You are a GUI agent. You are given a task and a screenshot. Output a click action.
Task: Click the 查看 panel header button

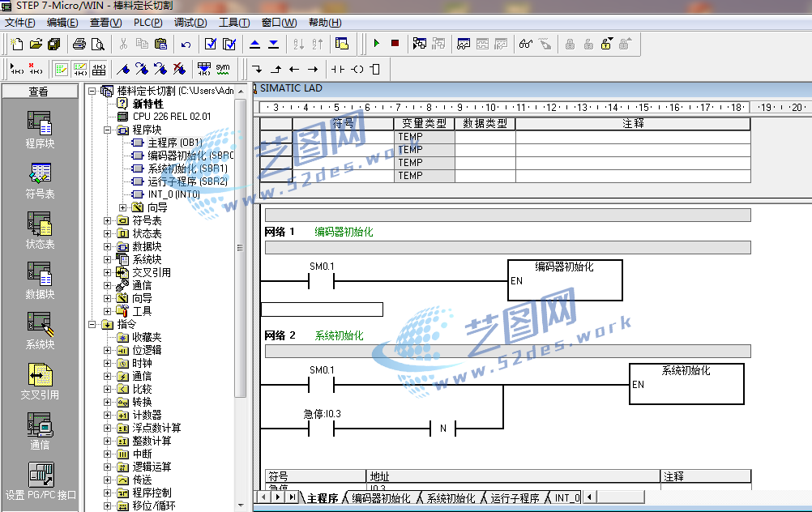[40, 91]
